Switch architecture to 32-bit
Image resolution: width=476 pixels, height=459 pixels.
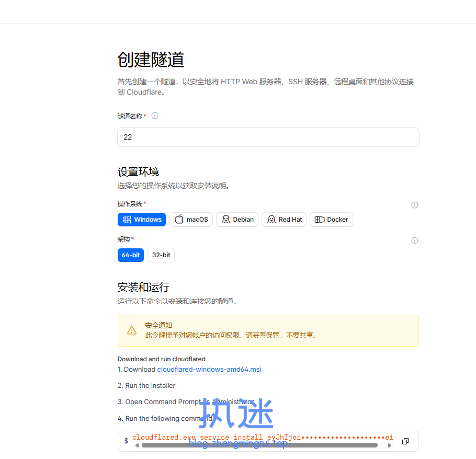(161, 255)
